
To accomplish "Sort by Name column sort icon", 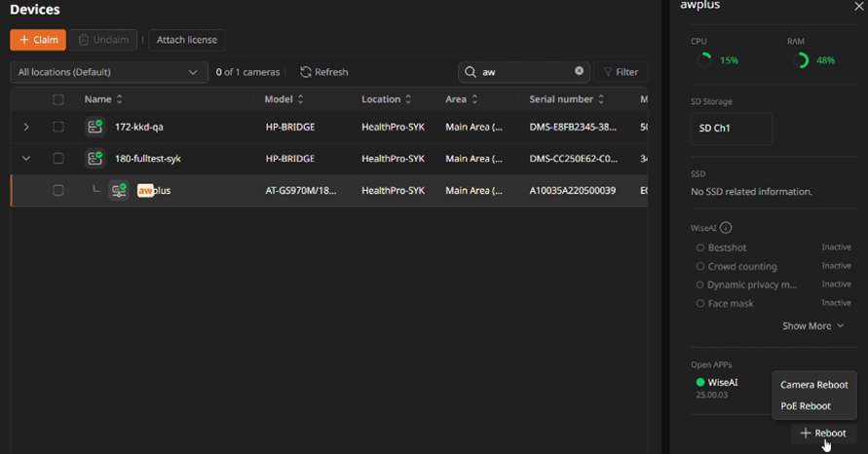I will coord(120,99).
